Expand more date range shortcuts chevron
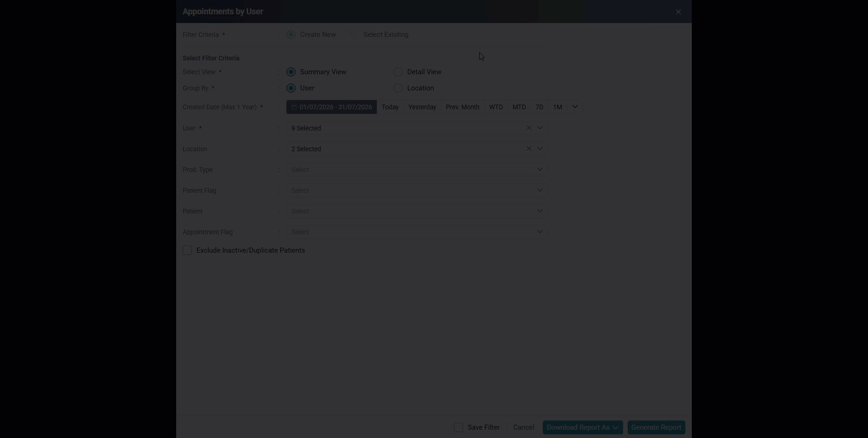 click(575, 107)
